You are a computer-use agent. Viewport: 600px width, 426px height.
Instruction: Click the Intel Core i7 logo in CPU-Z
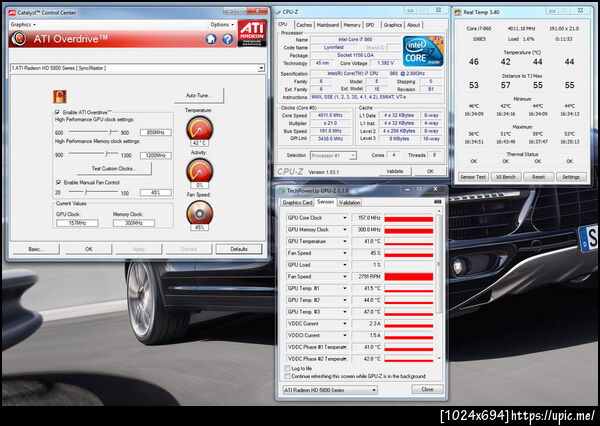423,51
